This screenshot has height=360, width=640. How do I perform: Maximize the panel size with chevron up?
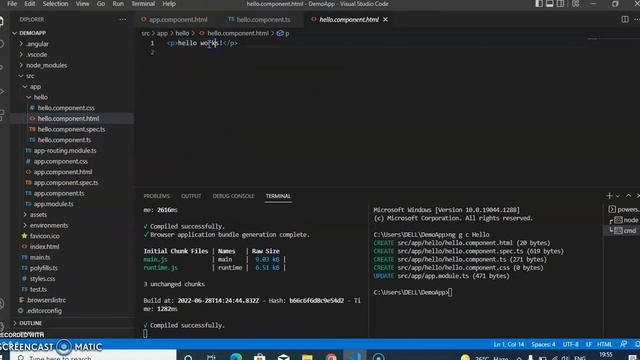[x=629, y=196]
